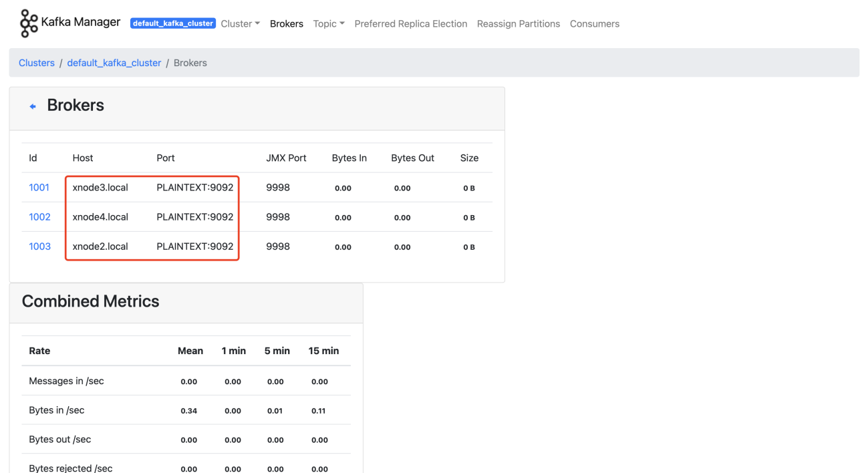Click the 0 B size in broker 1003 row
The image size is (868, 473).
[469, 247]
